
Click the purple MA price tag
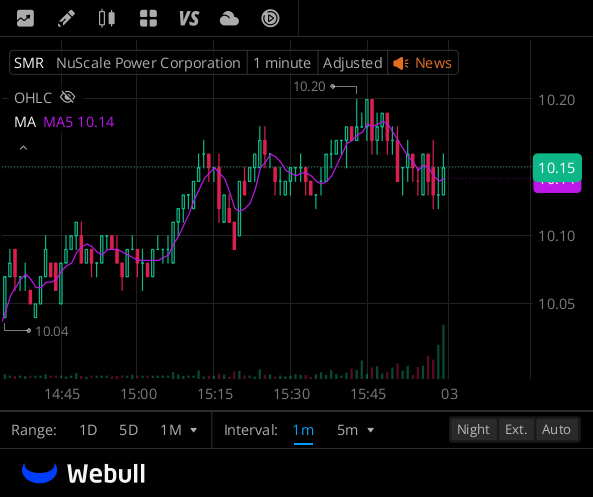557,187
